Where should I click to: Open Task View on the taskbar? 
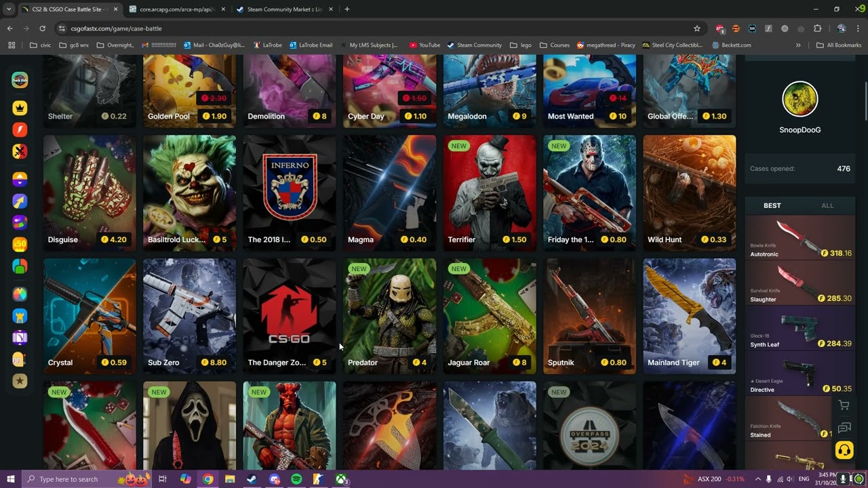[163, 479]
